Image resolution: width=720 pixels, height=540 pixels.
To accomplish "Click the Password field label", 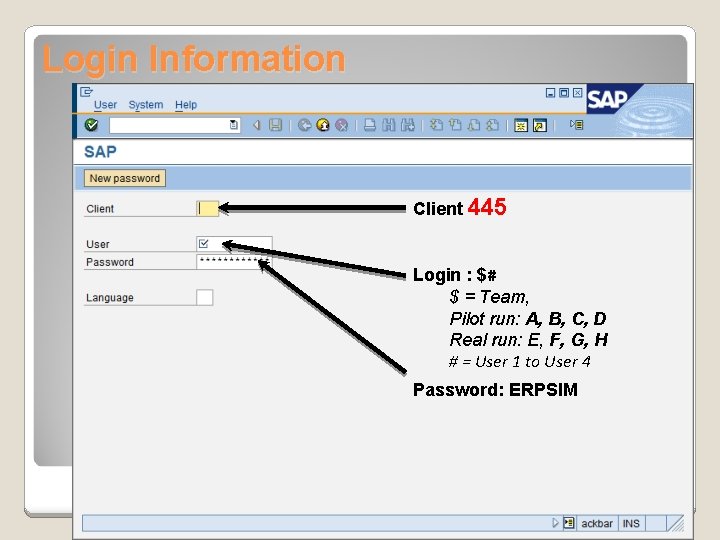I will coord(110,262).
